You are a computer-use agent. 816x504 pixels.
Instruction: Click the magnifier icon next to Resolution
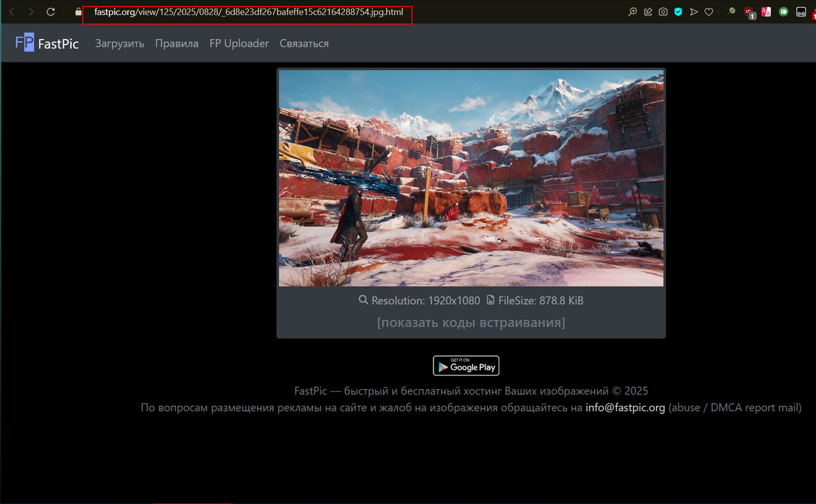pos(363,300)
